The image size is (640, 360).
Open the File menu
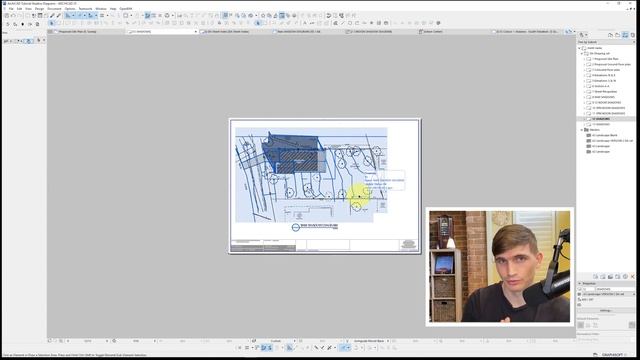[x=11, y=9]
